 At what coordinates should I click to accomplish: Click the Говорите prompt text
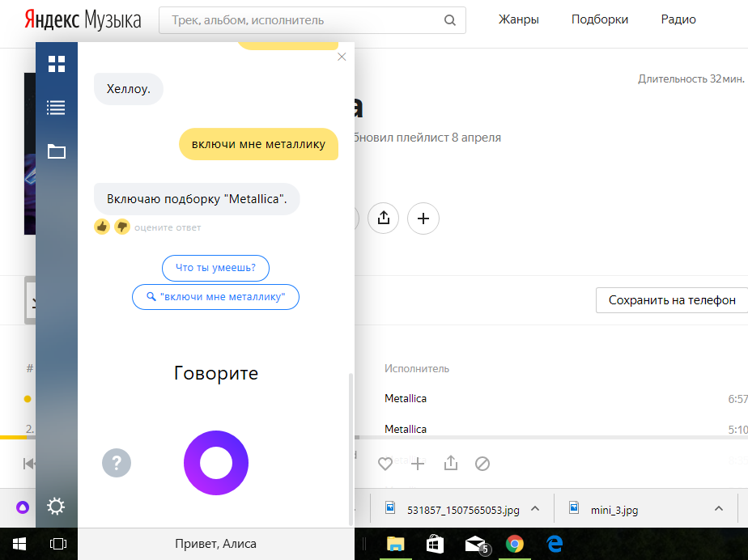[x=215, y=373]
